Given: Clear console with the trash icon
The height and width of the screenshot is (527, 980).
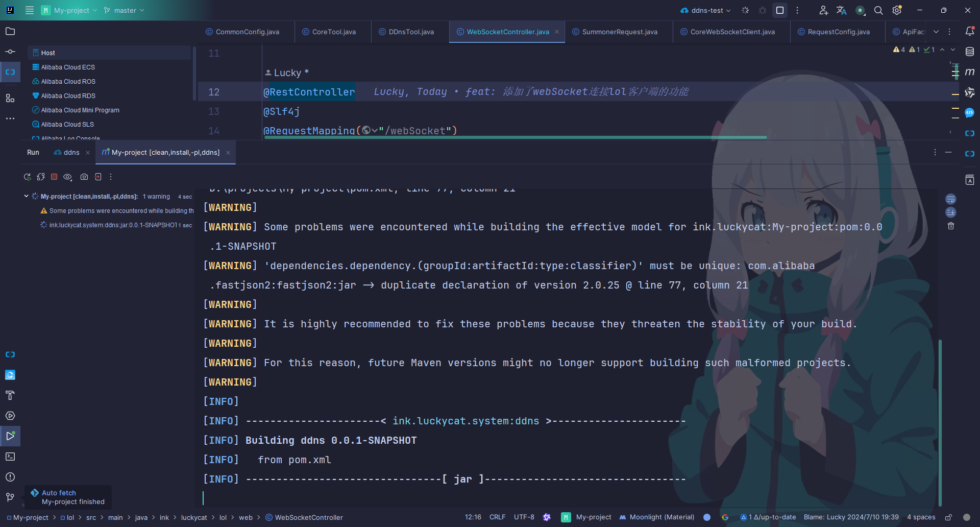Looking at the screenshot, I should (951, 226).
